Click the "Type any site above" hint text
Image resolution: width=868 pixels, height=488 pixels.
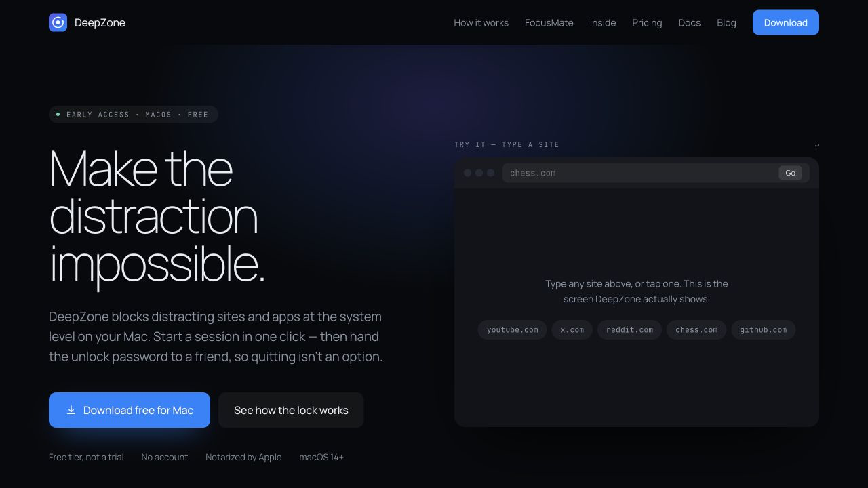pos(637,291)
